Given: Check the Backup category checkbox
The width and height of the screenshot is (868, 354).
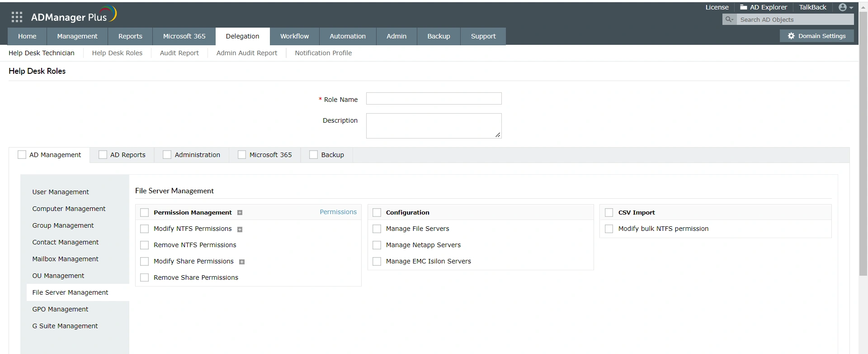Looking at the screenshot, I should 313,155.
